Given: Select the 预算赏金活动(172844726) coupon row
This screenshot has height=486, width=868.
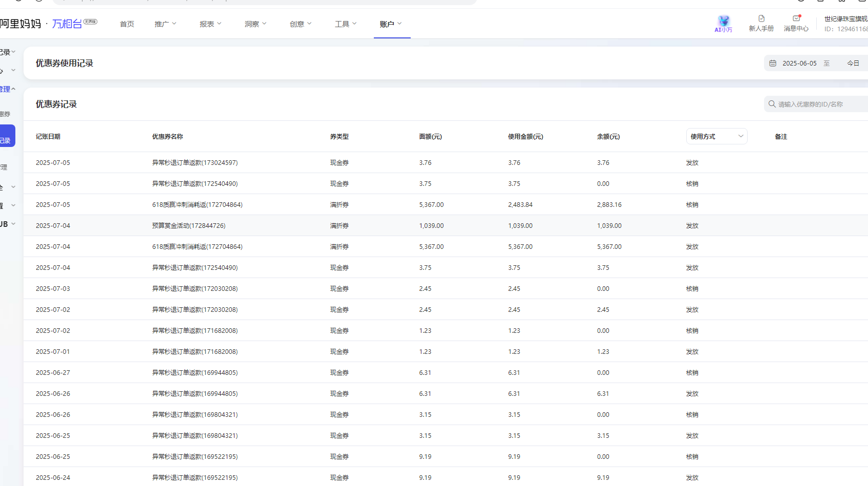Looking at the screenshot, I should point(188,226).
